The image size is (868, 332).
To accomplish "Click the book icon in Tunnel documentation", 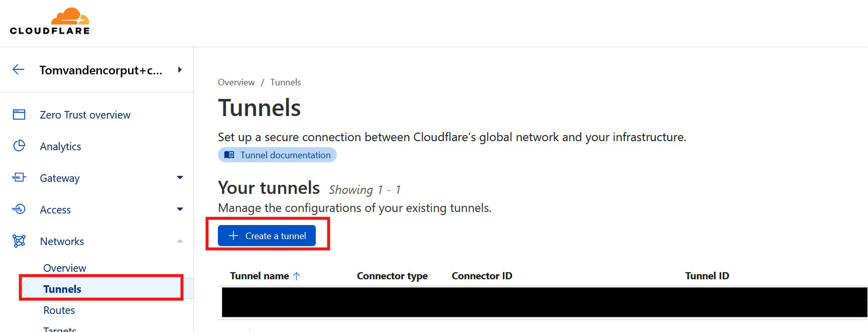I will (x=229, y=155).
